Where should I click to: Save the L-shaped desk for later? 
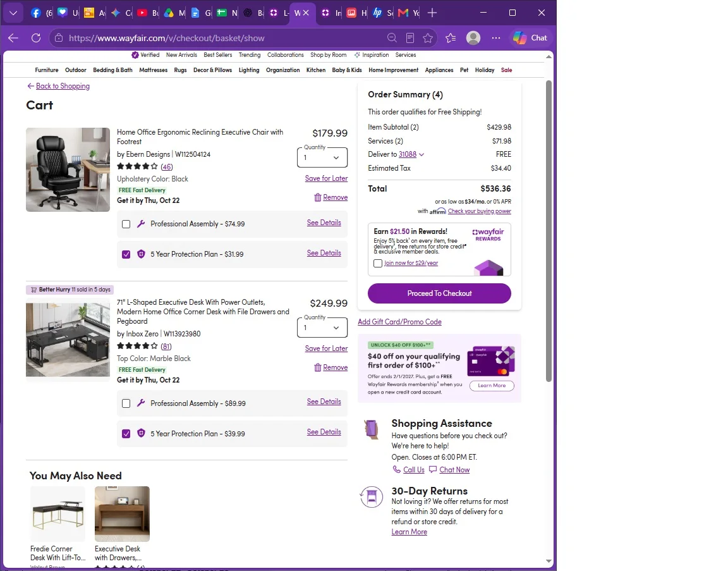pyautogui.click(x=326, y=348)
